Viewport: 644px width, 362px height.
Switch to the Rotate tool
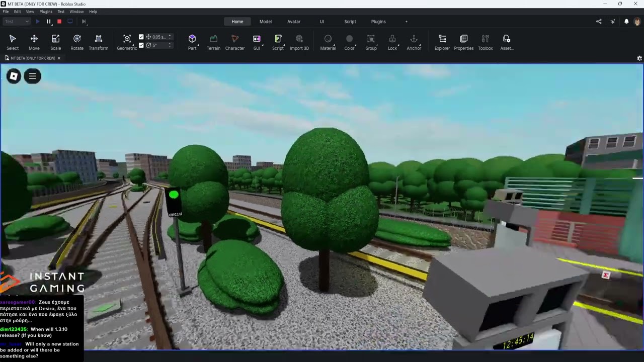tap(77, 42)
